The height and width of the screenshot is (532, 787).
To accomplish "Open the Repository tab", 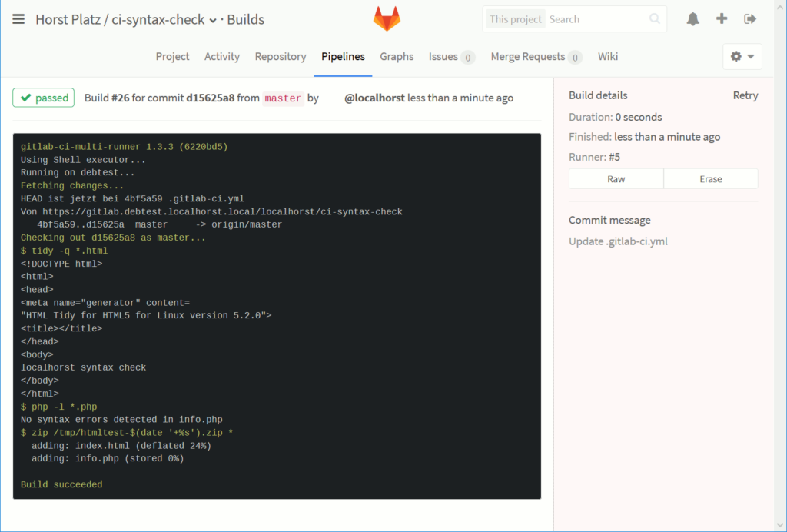I will (x=281, y=57).
